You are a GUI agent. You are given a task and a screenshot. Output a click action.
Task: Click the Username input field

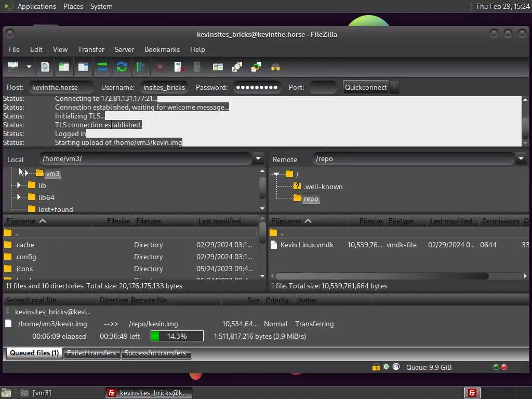[164, 87]
